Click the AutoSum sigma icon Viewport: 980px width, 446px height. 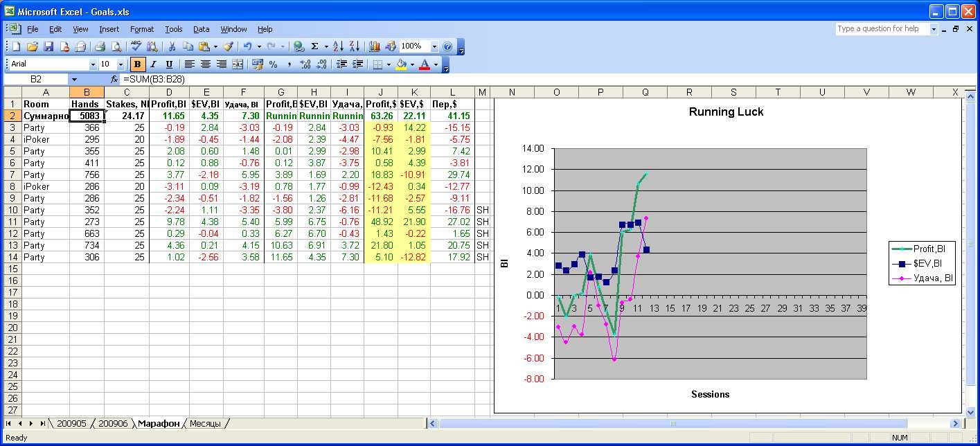(x=315, y=46)
